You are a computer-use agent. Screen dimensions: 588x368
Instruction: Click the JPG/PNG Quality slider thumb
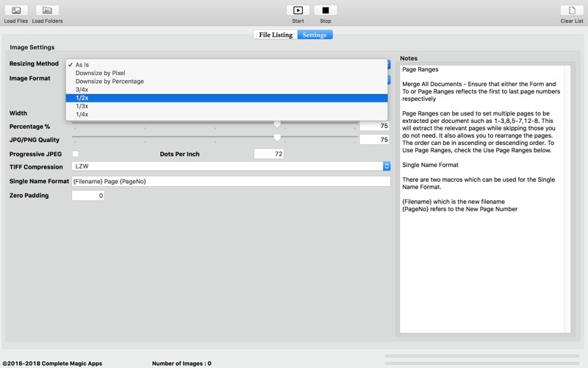277,138
